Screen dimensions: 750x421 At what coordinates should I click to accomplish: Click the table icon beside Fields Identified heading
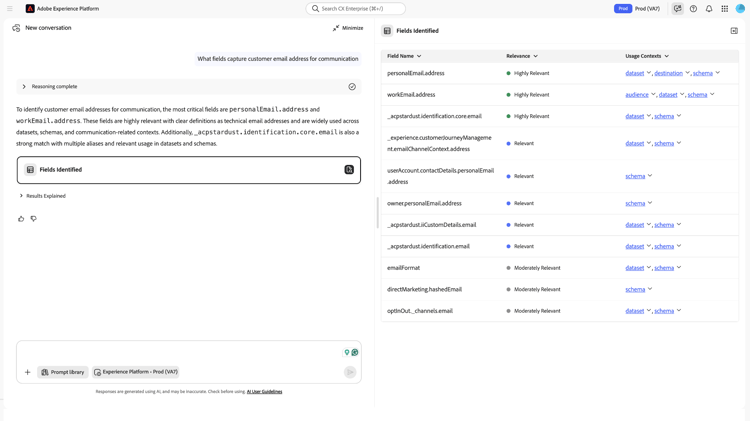click(387, 31)
